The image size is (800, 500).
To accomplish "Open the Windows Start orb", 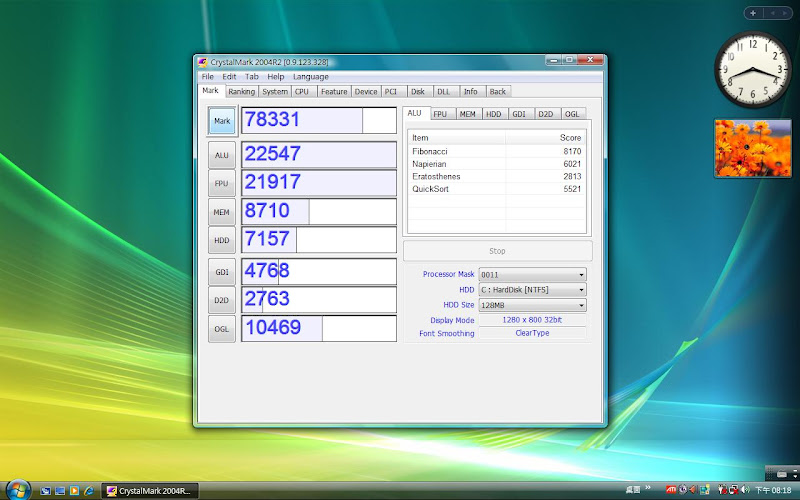I will [x=17, y=490].
